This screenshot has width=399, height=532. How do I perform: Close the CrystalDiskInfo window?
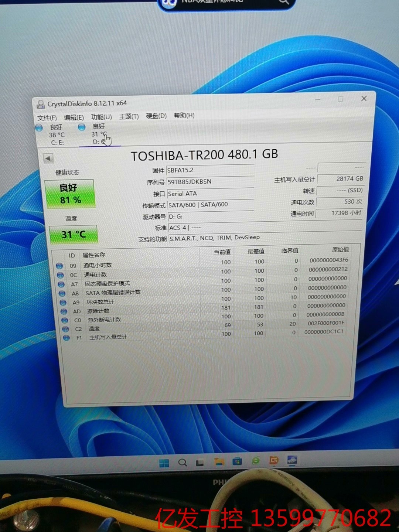(x=364, y=98)
